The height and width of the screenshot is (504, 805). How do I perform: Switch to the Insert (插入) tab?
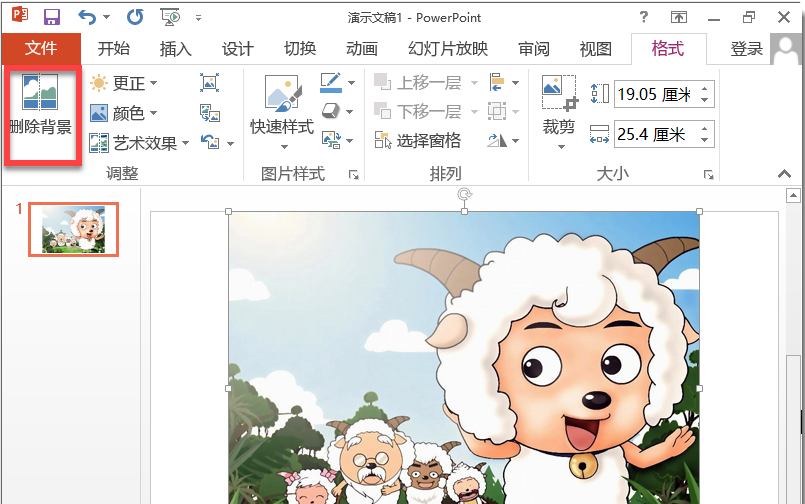[x=176, y=49]
